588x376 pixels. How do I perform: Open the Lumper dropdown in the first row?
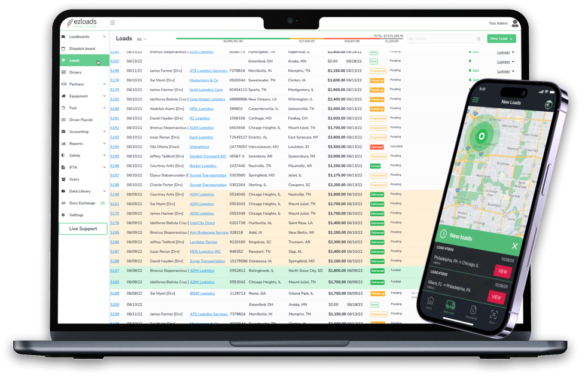pos(505,52)
